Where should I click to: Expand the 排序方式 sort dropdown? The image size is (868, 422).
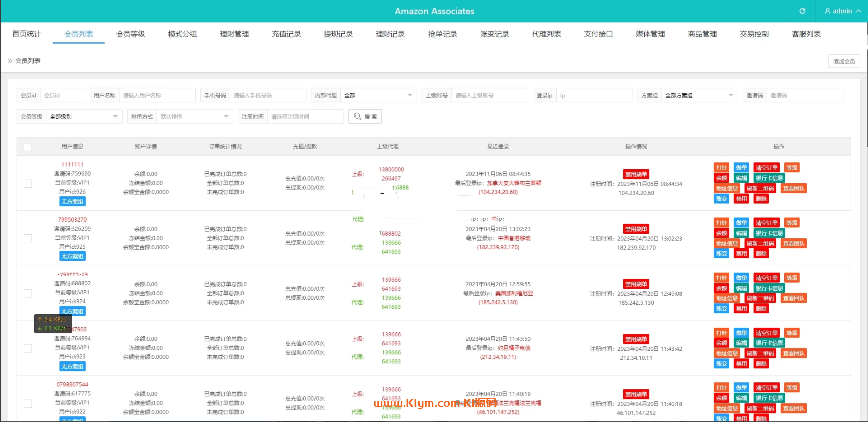tap(193, 116)
